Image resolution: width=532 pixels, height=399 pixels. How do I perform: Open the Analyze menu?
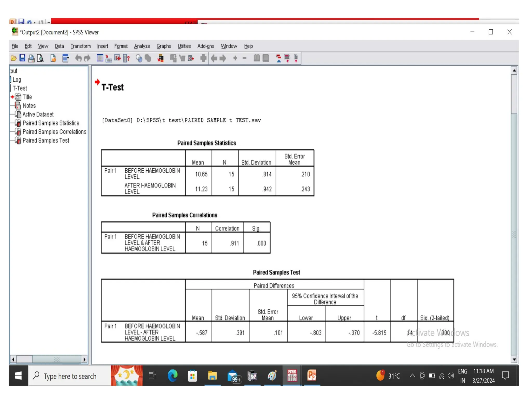(142, 46)
